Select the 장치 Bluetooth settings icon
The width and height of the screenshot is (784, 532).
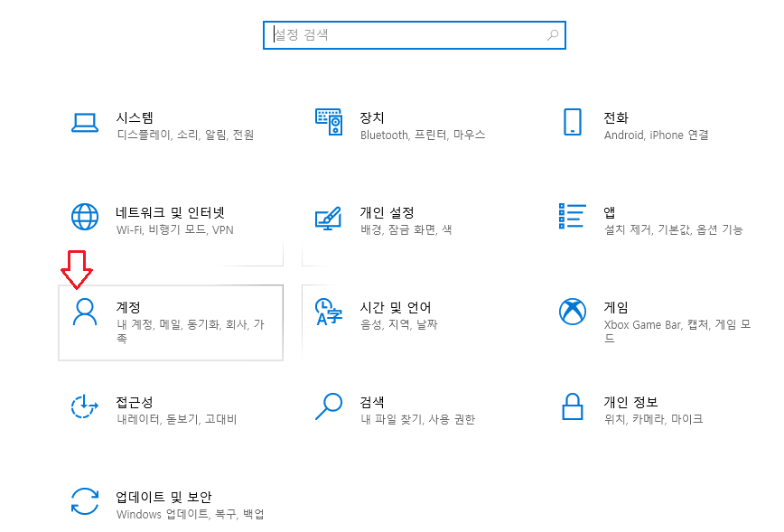tap(329, 124)
